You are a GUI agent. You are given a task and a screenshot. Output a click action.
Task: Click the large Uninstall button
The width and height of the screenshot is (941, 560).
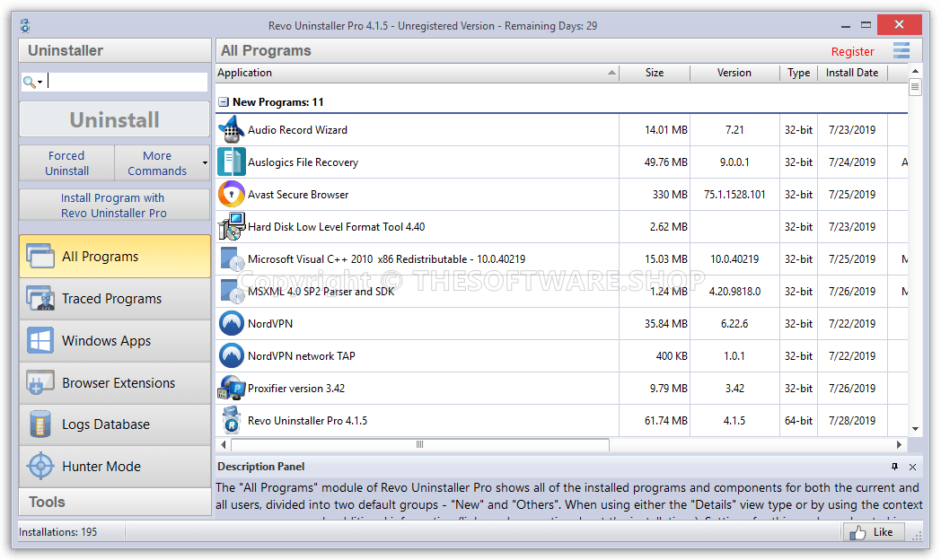click(x=115, y=119)
